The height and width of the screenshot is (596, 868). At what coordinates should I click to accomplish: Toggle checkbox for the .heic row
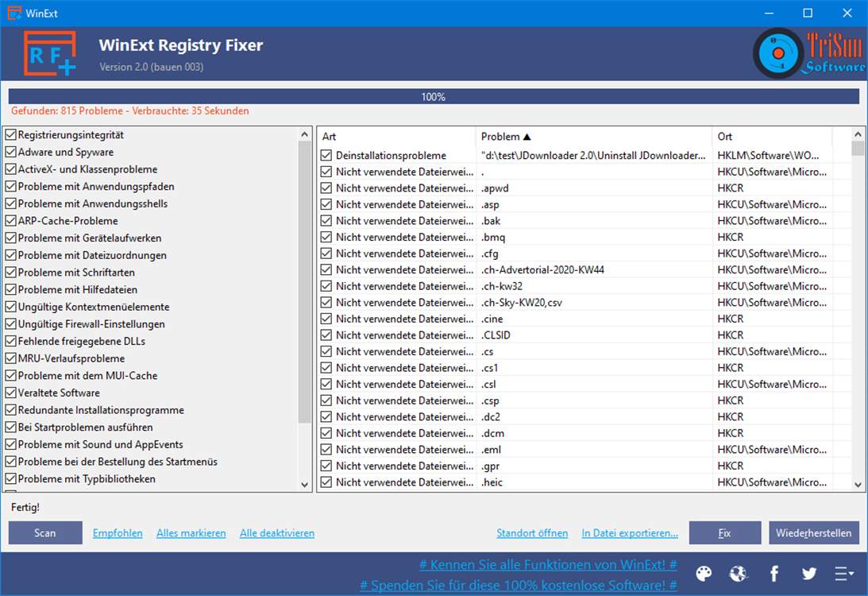[326, 482]
